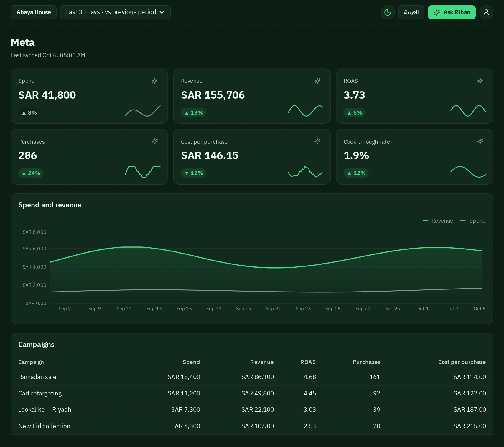Select the Ramadan sale campaign row

pos(252,377)
